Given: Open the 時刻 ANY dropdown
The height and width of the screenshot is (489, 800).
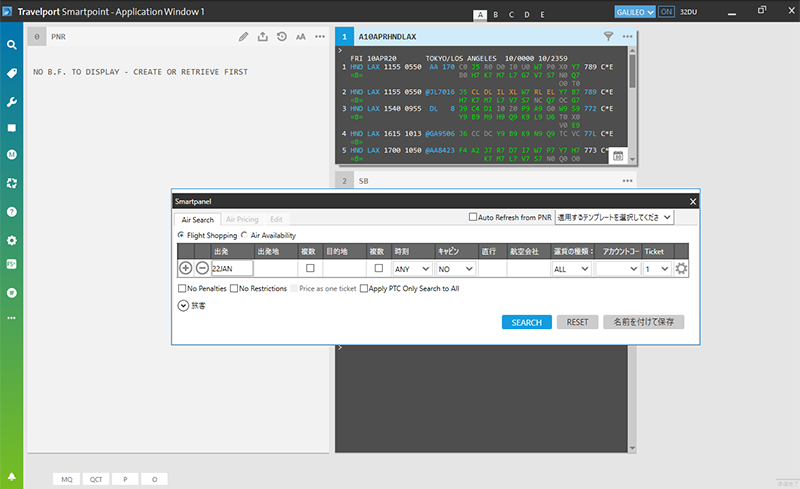Looking at the screenshot, I should click(x=412, y=268).
